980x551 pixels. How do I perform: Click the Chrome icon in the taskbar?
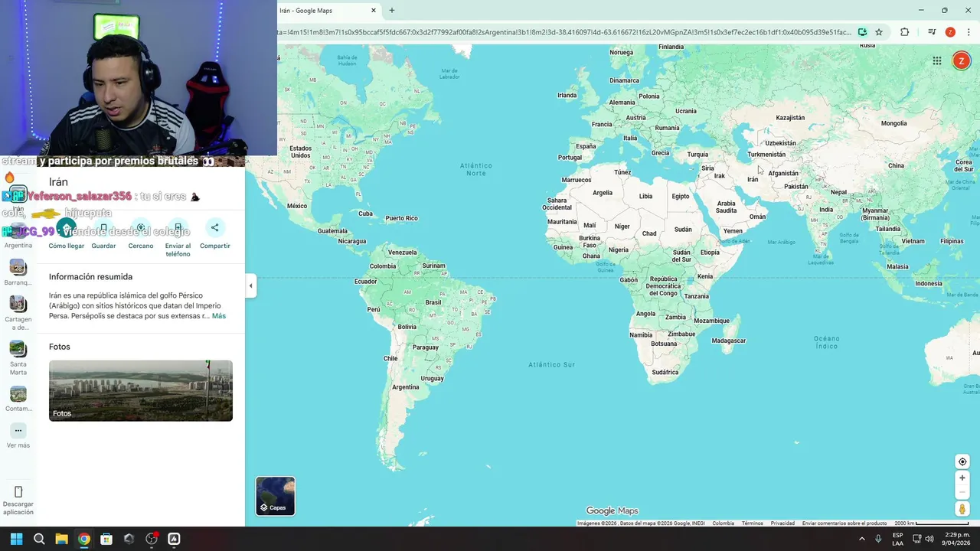pyautogui.click(x=84, y=539)
